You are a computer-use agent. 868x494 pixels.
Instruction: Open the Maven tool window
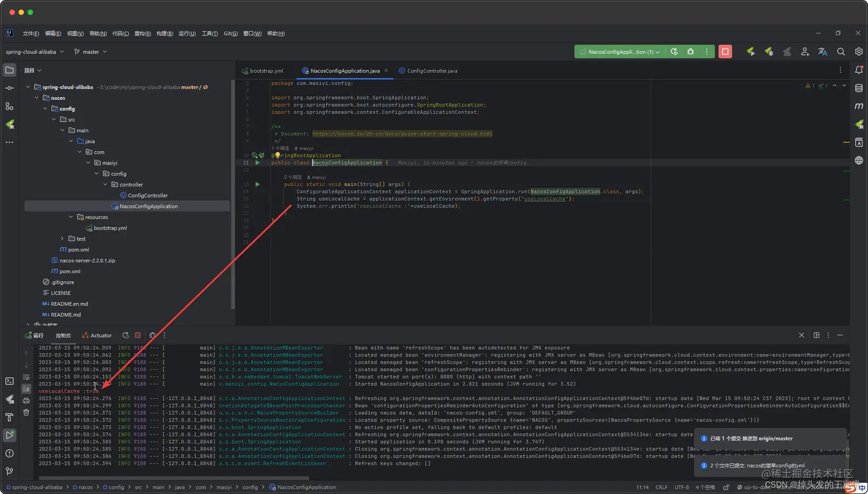click(x=859, y=106)
